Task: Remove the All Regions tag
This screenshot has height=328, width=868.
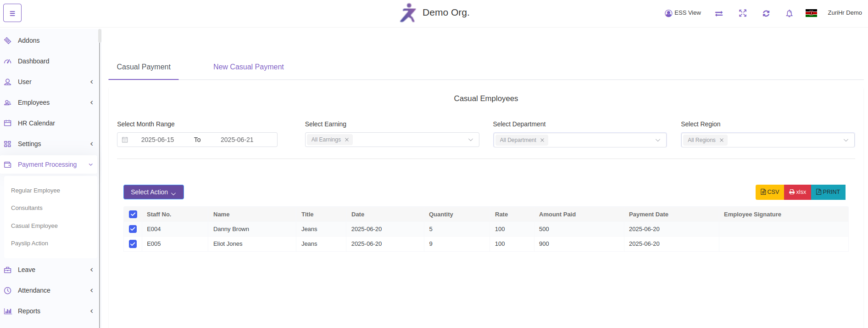Action: (x=722, y=140)
